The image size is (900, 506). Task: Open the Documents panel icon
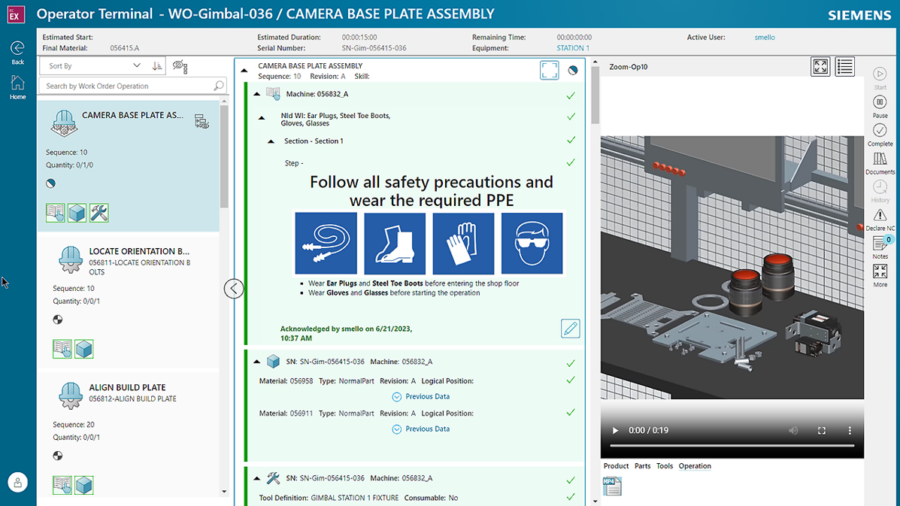(880, 159)
